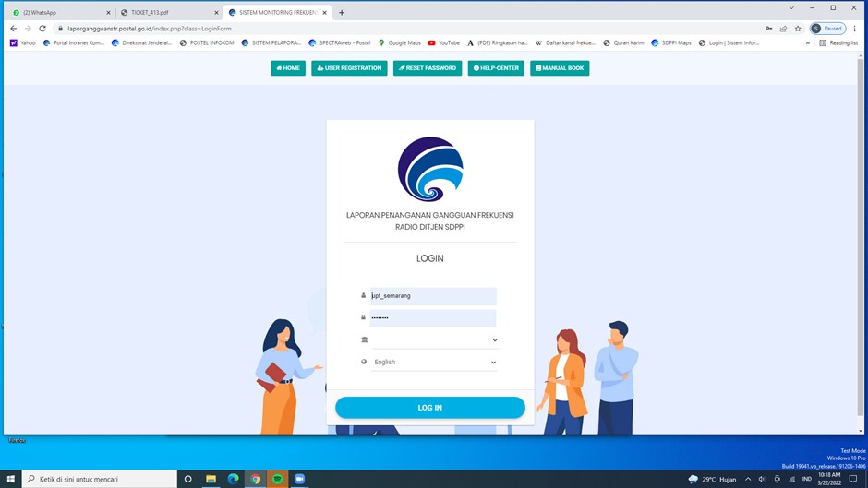Screen dimensions: 868x488
Task: Reload the current page
Action: coord(42,29)
